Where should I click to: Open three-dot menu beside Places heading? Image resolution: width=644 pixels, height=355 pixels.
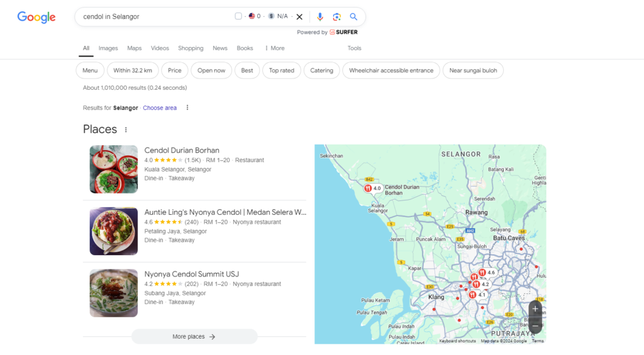click(126, 129)
